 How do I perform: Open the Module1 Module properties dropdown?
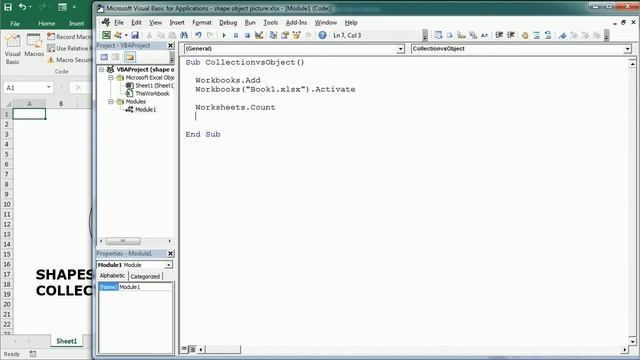[168, 265]
